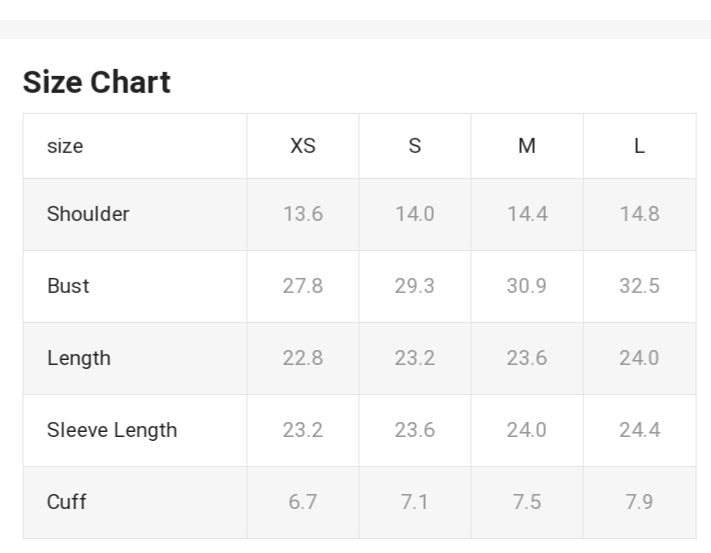Screen dimensions: 711x553
Task: Click the Cuff row label
Action: tap(67, 502)
